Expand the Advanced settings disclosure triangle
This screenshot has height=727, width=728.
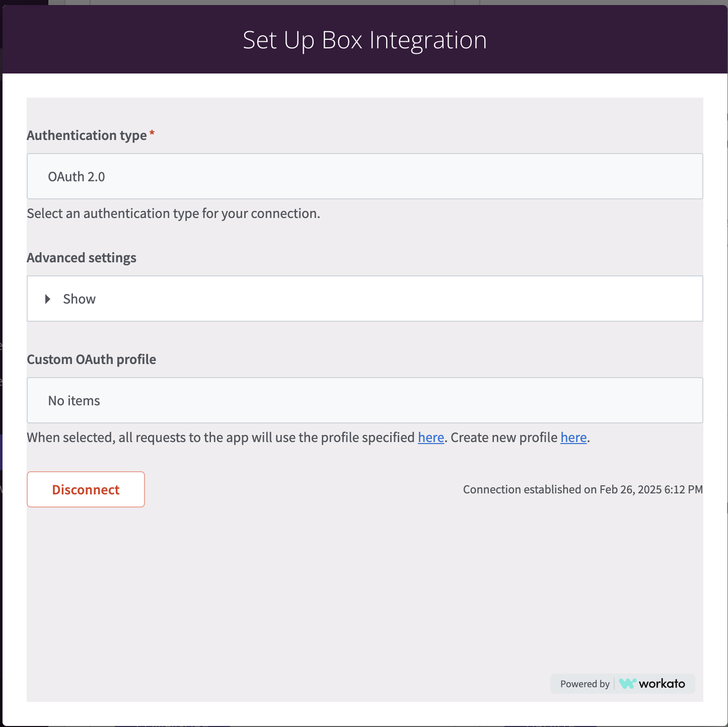(48, 299)
